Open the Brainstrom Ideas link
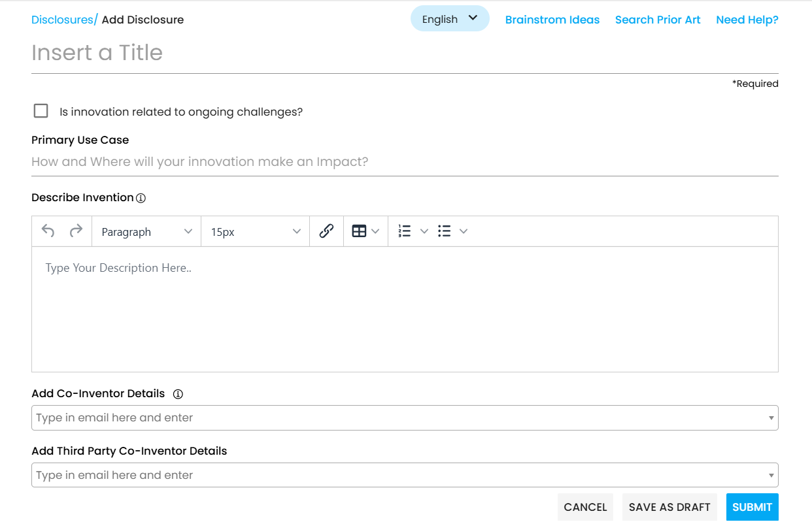812x522 pixels. click(x=552, y=20)
